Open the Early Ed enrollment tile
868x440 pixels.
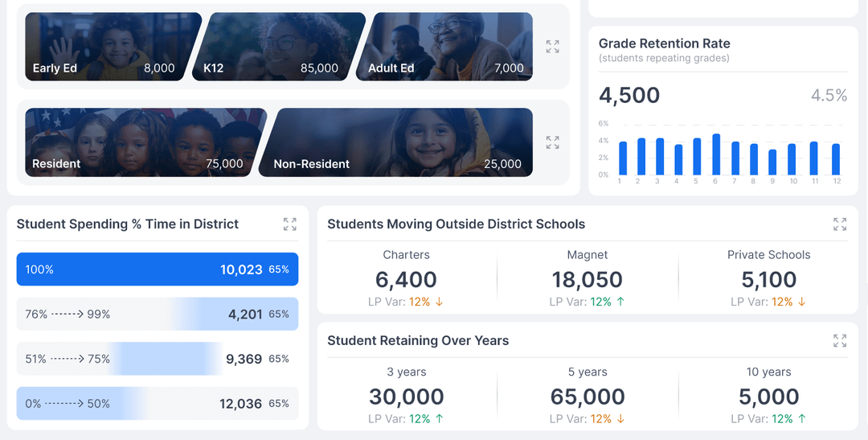click(104, 47)
